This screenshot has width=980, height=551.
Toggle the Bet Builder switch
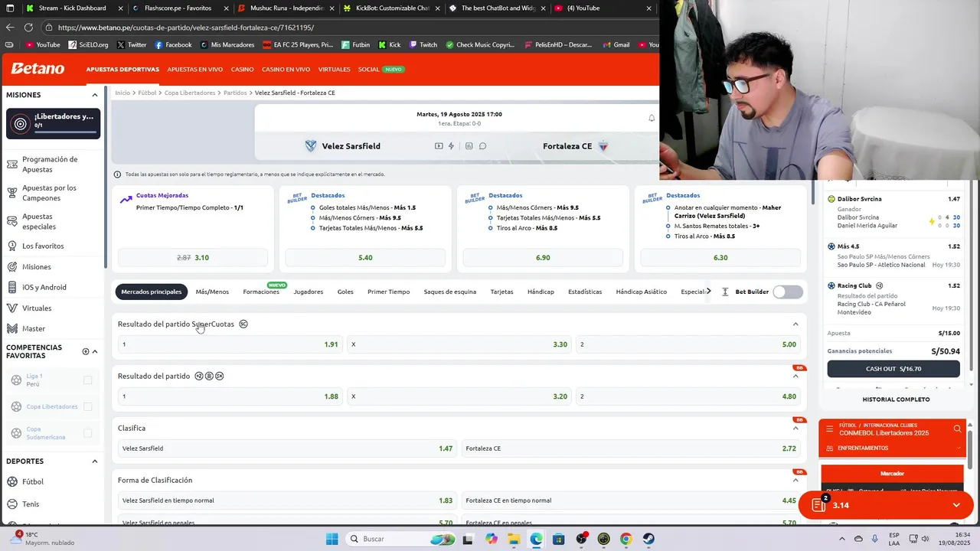pos(788,292)
